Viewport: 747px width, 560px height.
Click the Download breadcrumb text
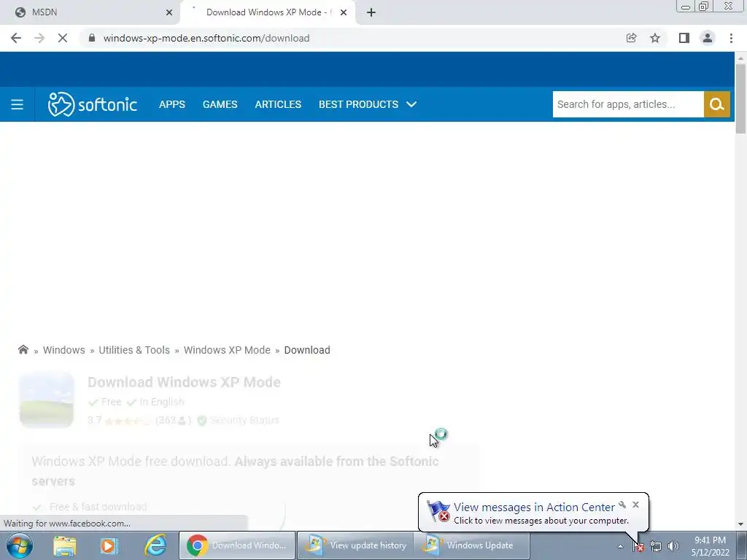(x=307, y=350)
